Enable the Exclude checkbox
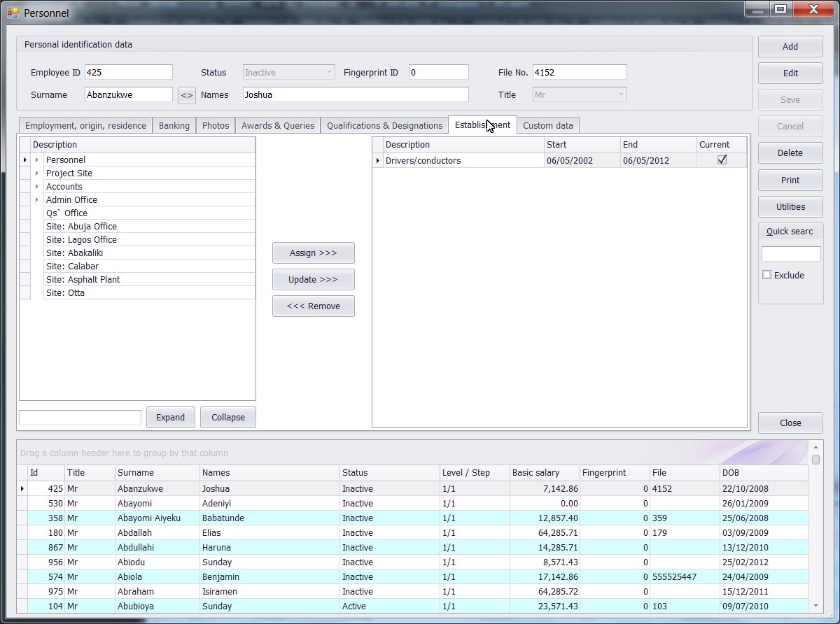840x624 pixels. pyautogui.click(x=767, y=275)
